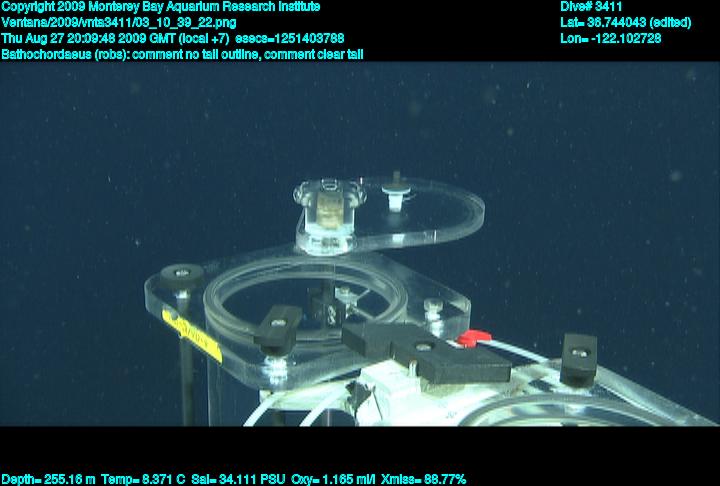720x486 pixels.
Task: Select the Sal= 34.111 PSU reading
Action: click(x=238, y=480)
